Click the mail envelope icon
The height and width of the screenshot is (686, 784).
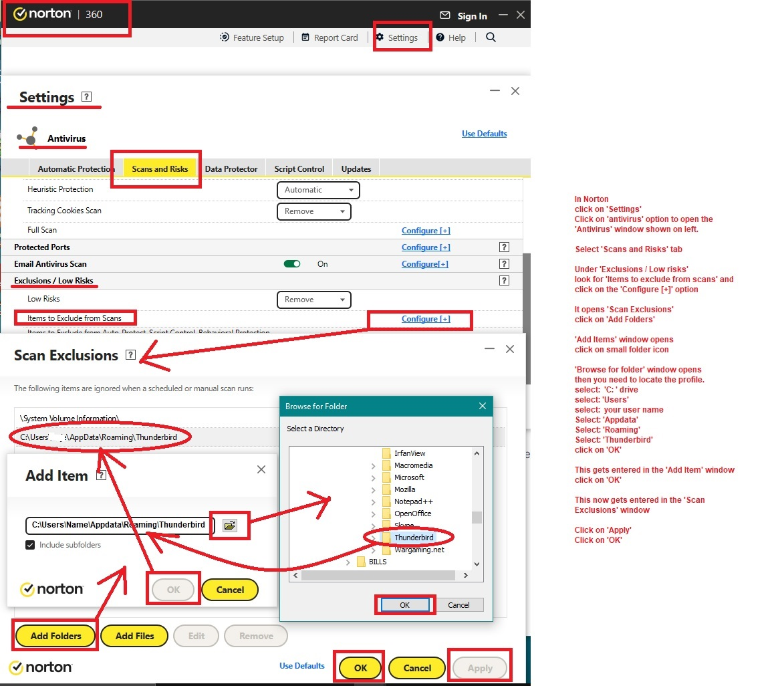(444, 15)
